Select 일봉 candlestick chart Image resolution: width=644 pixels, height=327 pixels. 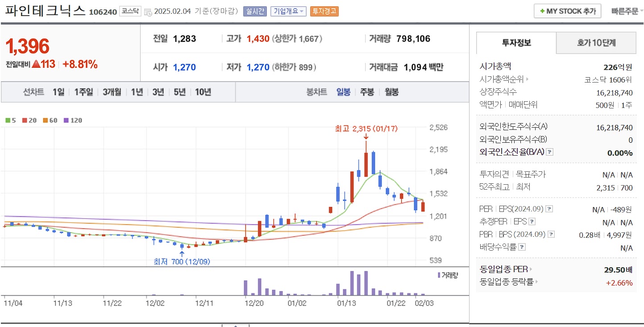[x=343, y=92]
